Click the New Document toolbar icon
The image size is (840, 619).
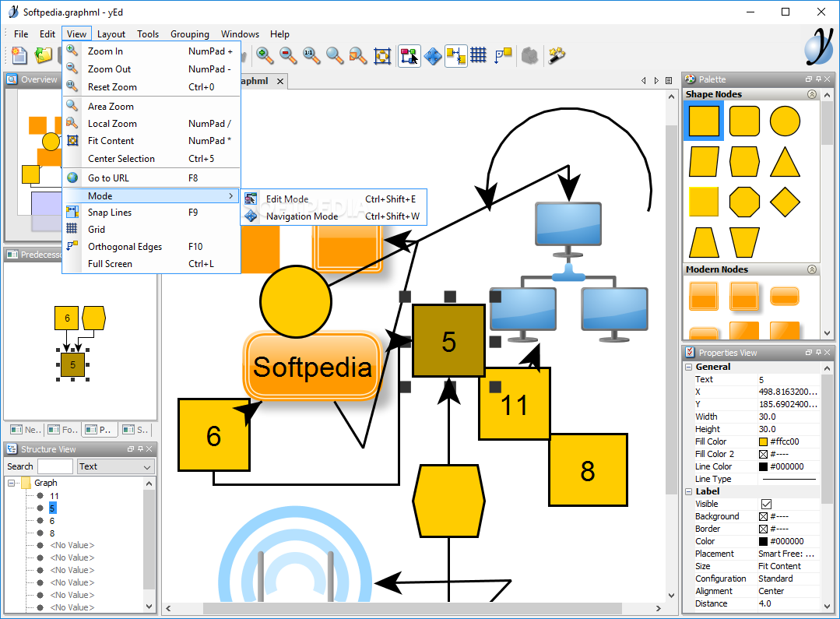click(19, 55)
